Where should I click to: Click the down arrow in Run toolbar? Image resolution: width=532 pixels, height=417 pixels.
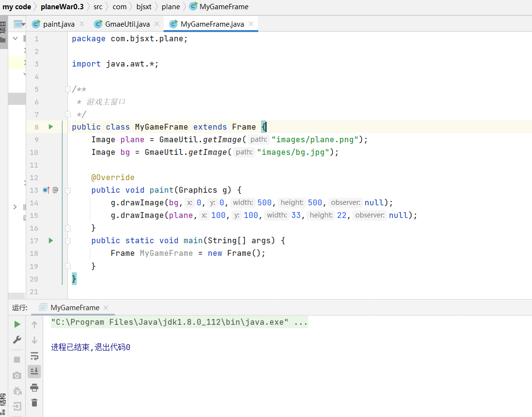click(34, 340)
